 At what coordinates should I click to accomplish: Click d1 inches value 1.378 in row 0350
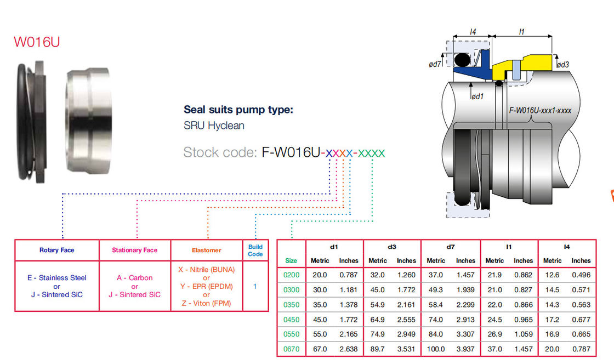[349, 305]
